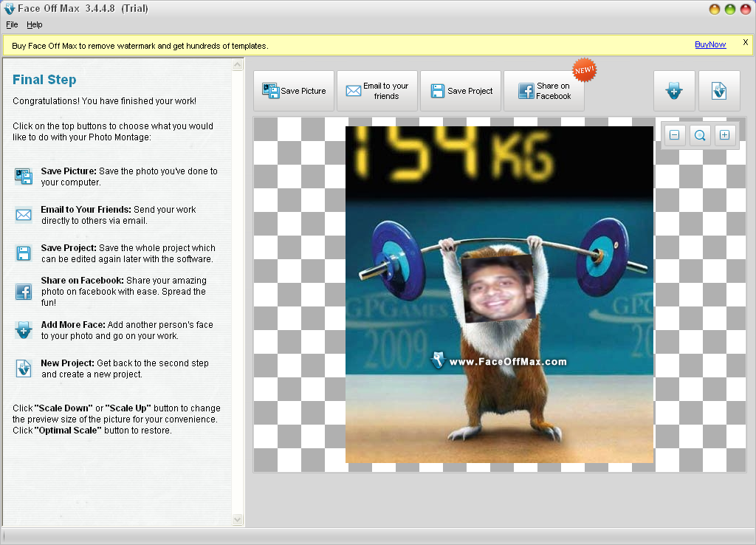Screen dimensions: 756x545
Task: Click the Add More Face icon button
Action: (x=674, y=92)
